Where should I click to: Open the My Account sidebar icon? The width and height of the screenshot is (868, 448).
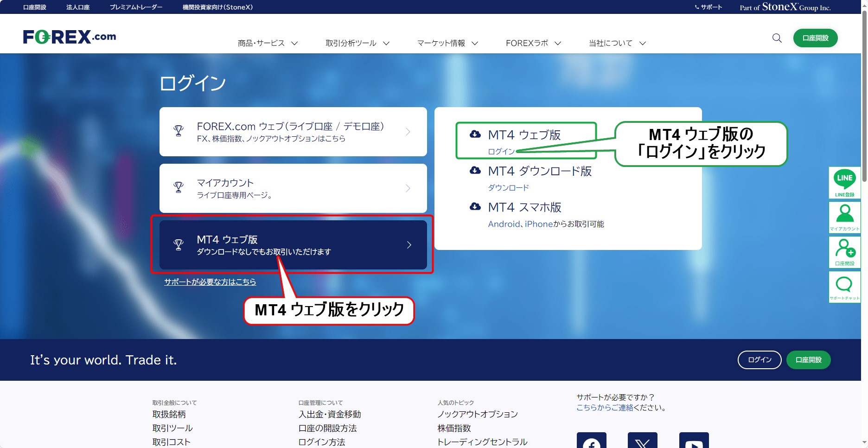coord(845,218)
